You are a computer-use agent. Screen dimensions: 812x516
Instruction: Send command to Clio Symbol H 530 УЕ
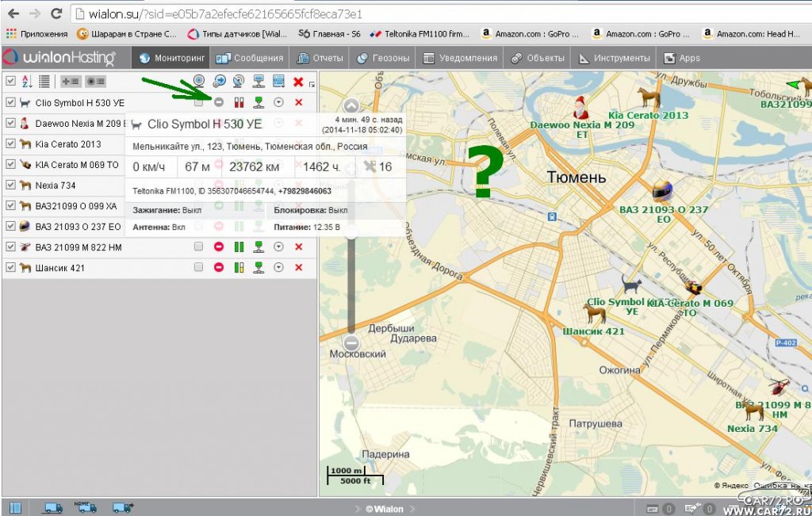259,102
